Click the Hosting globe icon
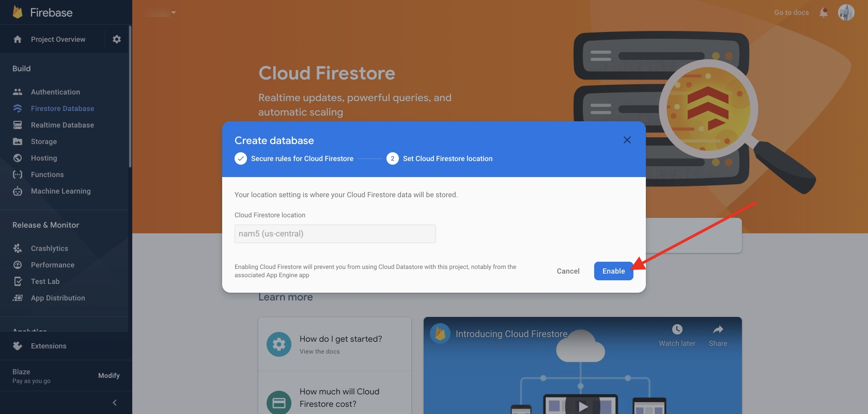This screenshot has width=868, height=414. click(x=18, y=158)
